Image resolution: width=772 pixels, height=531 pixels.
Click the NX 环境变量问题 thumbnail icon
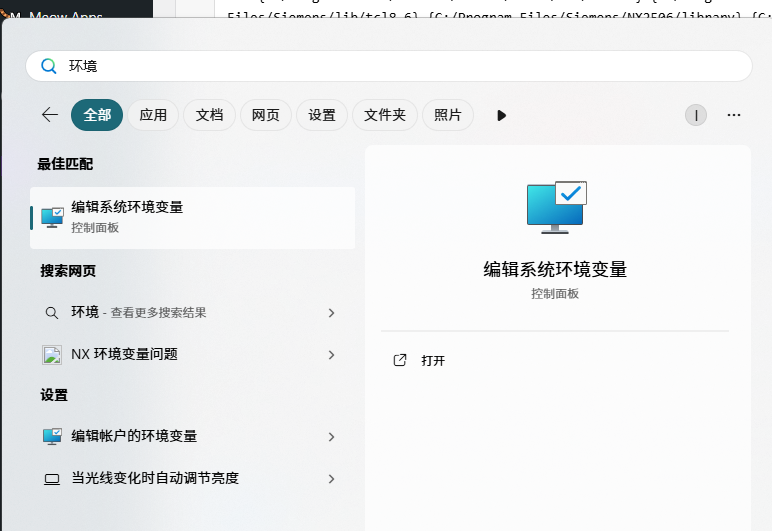[52, 354]
